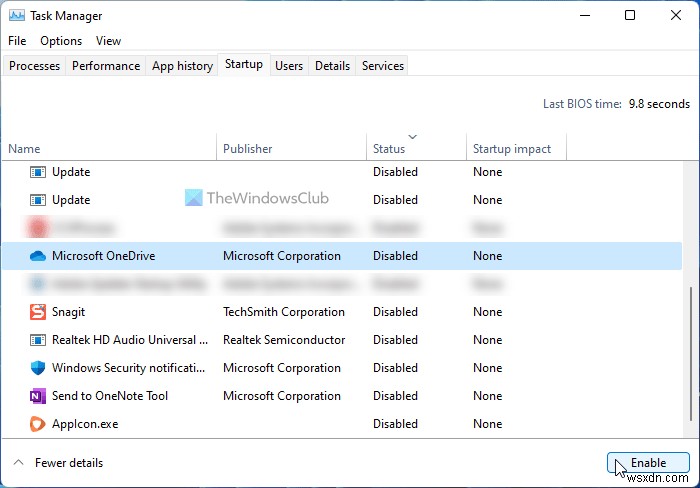Click the Realtek HD Audio Universal icon

click(x=38, y=340)
